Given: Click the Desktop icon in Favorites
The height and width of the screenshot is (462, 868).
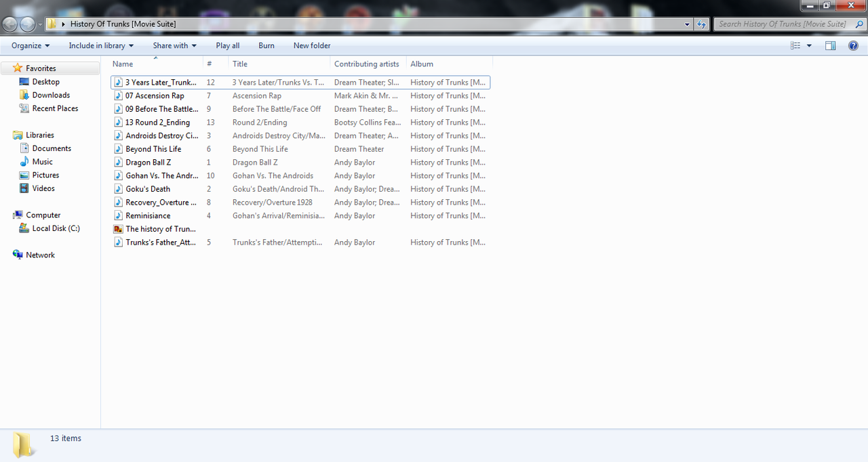Looking at the screenshot, I should coord(24,82).
